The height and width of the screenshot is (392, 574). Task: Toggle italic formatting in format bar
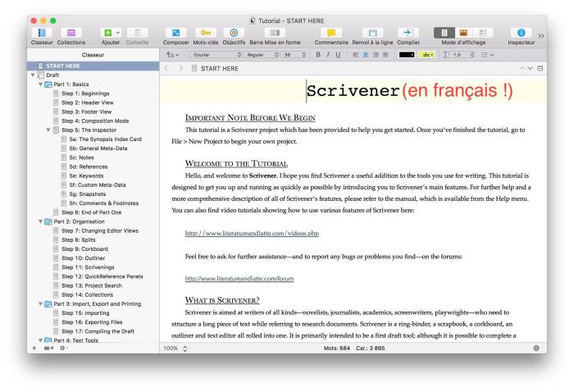click(329, 55)
